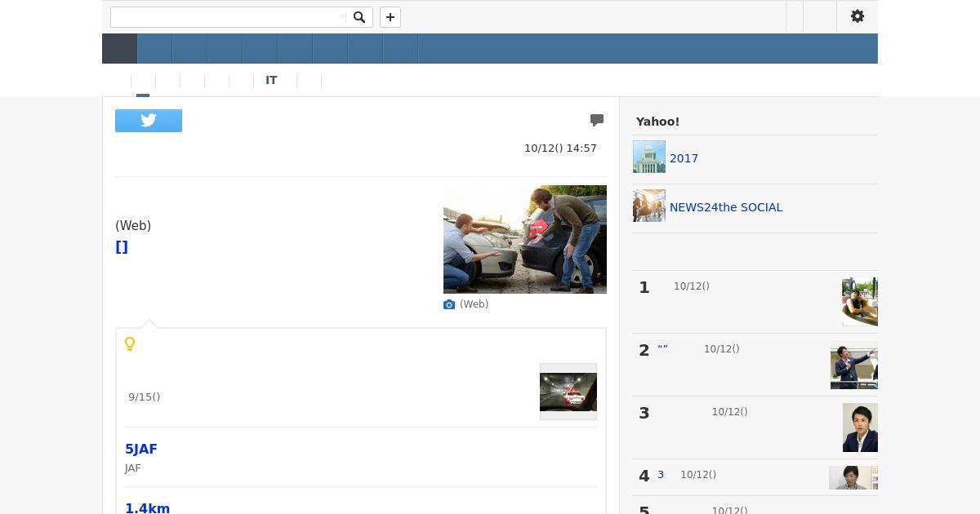Image resolution: width=980 pixels, height=514 pixels.
Task: Open ranking item 4 thumbnail
Action: [x=853, y=477]
